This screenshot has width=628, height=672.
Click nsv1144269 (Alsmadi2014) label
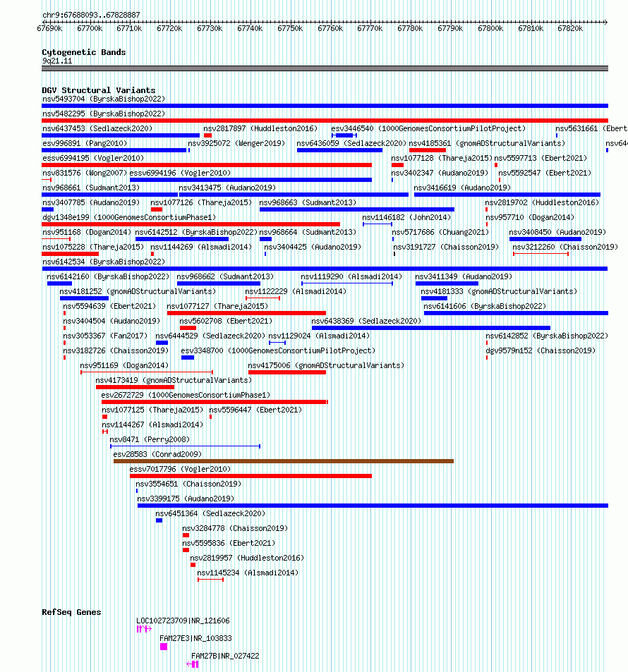(201, 247)
